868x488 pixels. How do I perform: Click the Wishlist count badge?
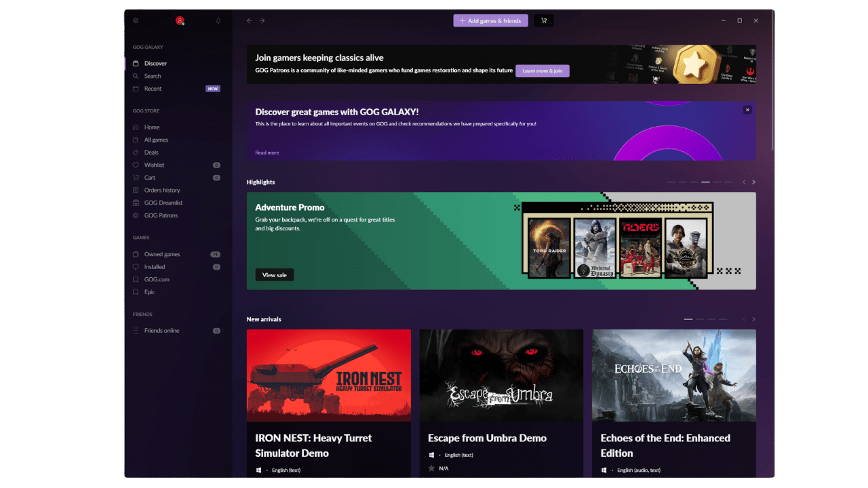216,165
